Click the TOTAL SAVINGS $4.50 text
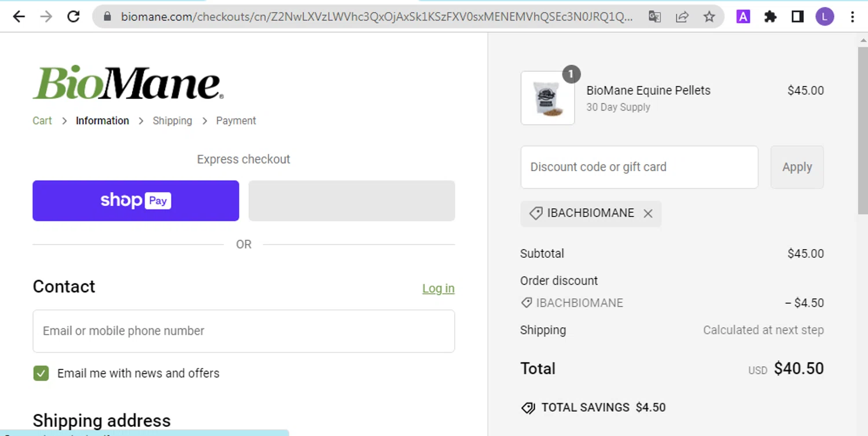Screen dimensions: 868x436 click(604, 408)
